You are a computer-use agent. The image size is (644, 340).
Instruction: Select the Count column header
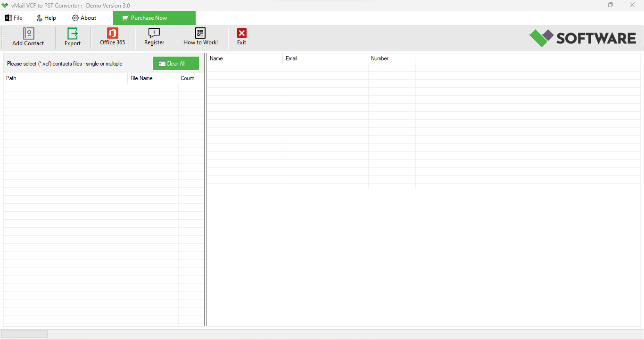click(x=191, y=78)
